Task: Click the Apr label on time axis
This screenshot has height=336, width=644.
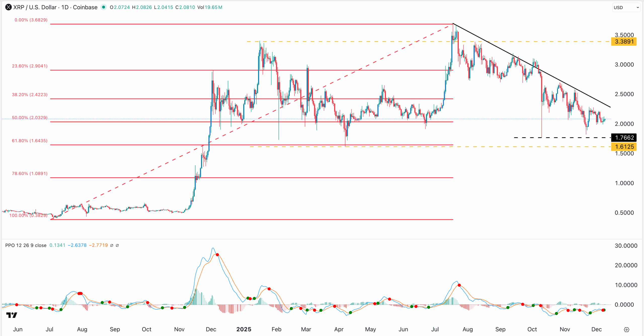Action: click(339, 329)
